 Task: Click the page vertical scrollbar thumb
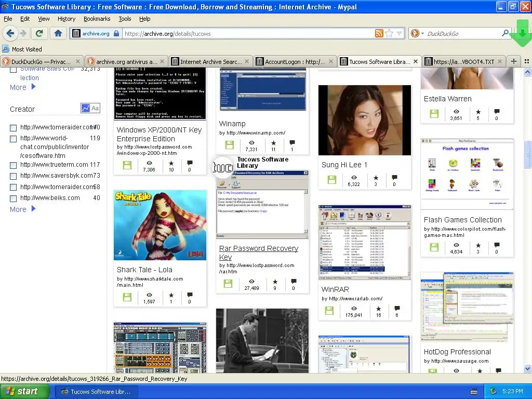tap(527, 154)
